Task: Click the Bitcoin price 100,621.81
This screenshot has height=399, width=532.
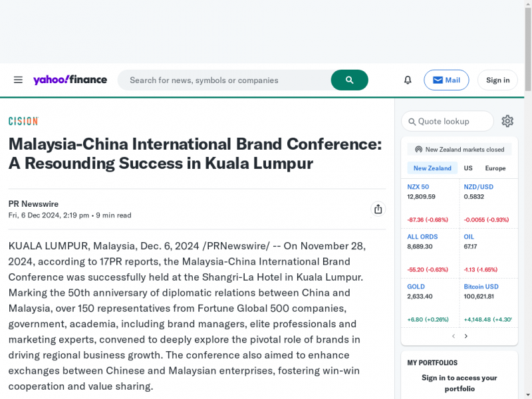Action: tap(478, 296)
